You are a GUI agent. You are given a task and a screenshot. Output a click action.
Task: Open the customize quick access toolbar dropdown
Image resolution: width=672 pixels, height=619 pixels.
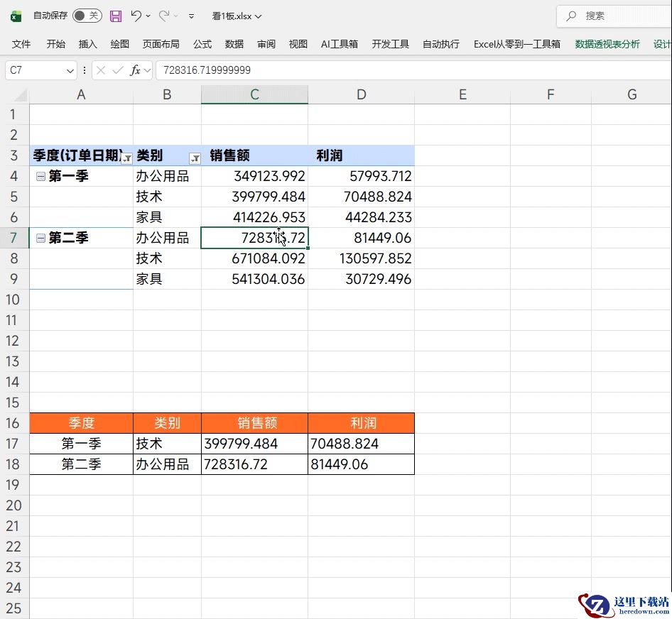point(191,16)
